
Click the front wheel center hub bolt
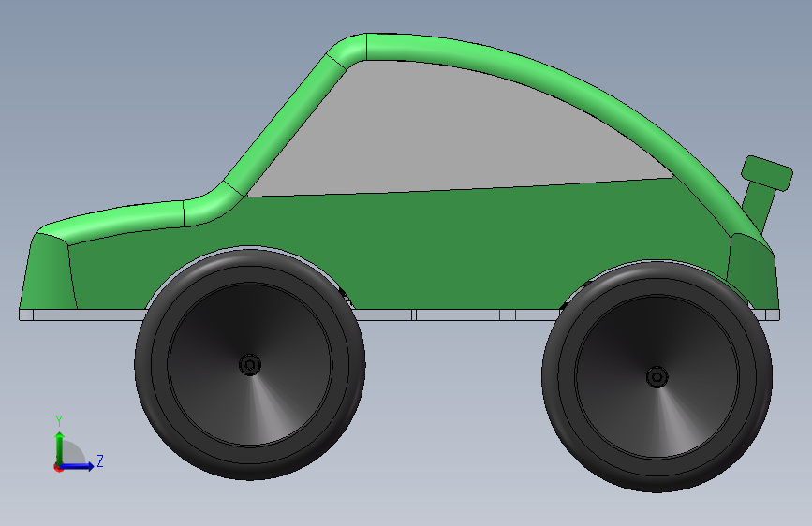(x=250, y=365)
